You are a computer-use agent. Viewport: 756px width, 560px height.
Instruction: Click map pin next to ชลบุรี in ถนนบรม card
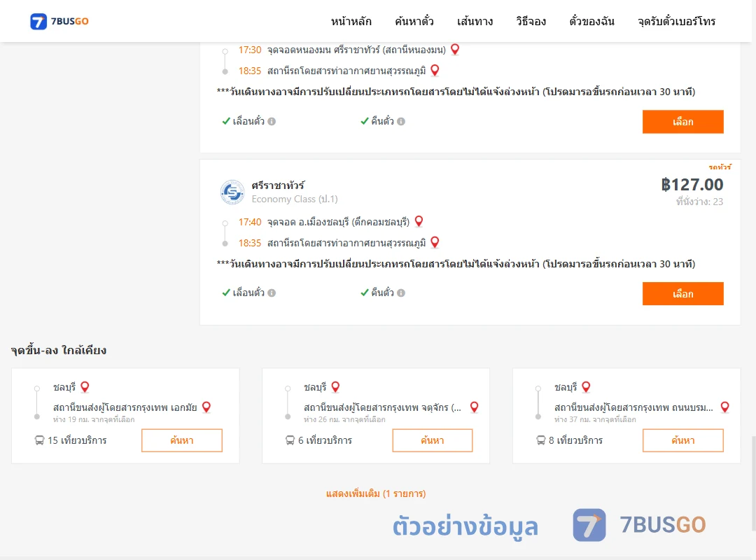pos(587,387)
